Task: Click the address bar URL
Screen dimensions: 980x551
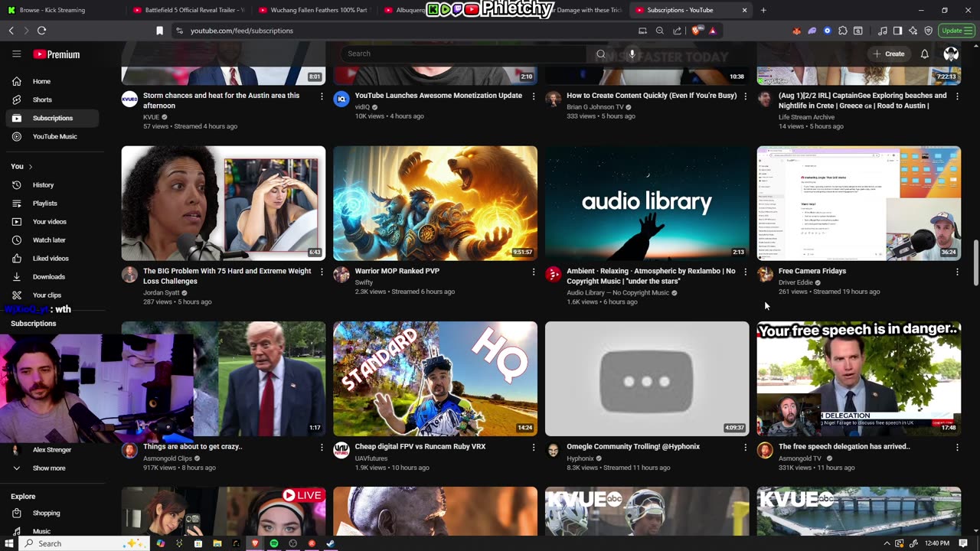Action: (x=242, y=31)
